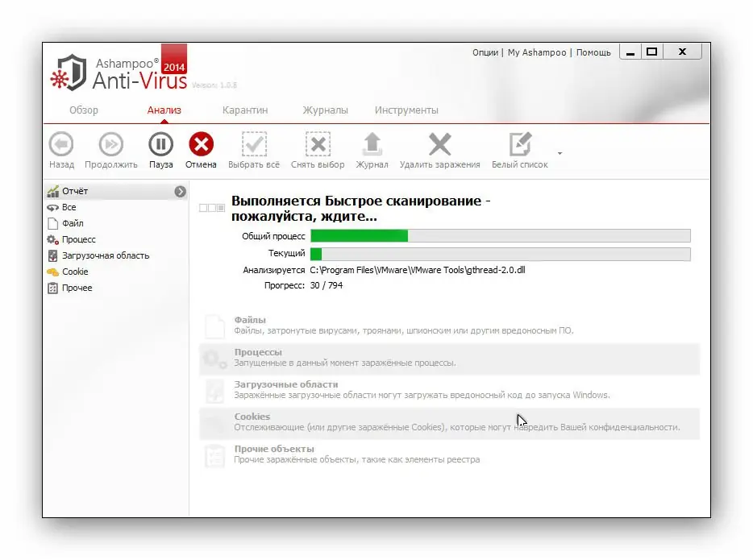Cancel the scan with Отмена icon
This screenshot has height=560, width=753.
point(201,144)
